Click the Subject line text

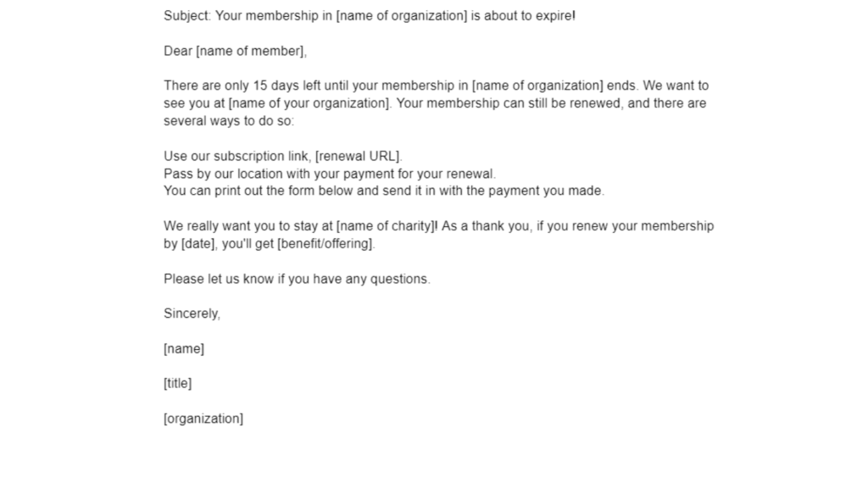(370, 16)
